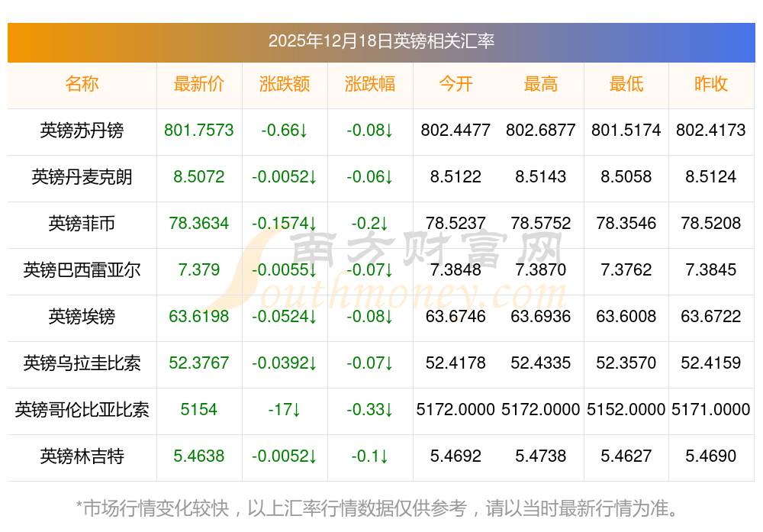This screenshot has height=532, width=763.
Task: Click low value 5152.0000
Action: click(626, 409)
